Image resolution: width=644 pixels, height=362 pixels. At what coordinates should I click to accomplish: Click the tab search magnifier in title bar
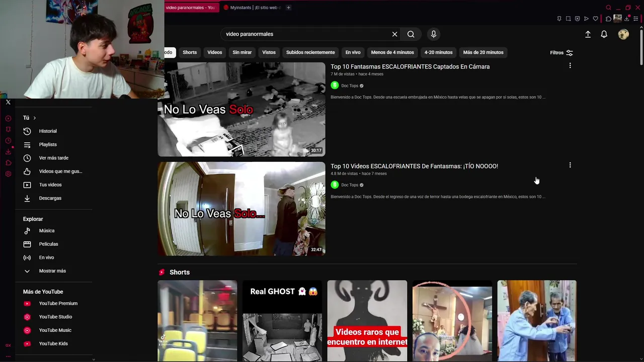(608, 8)
